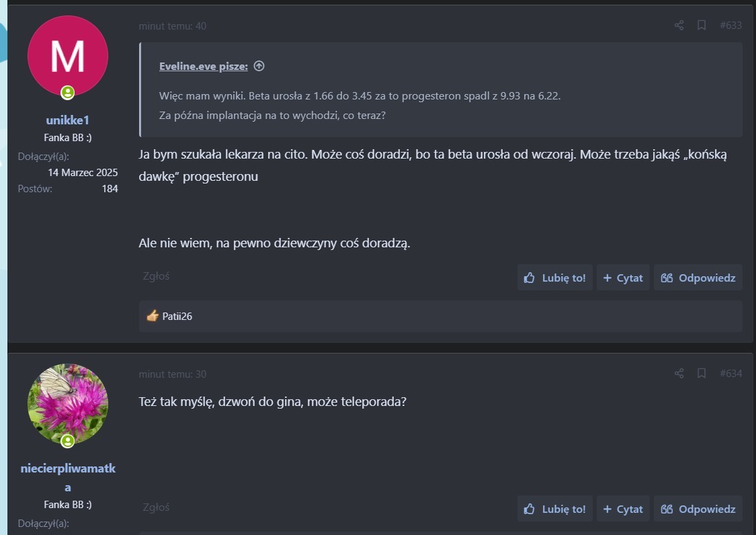The width and height of the screenshot is (756, 535).
Task: Reply to unikke1's post with Odpowiedz
Action: (x=698, y=278)
